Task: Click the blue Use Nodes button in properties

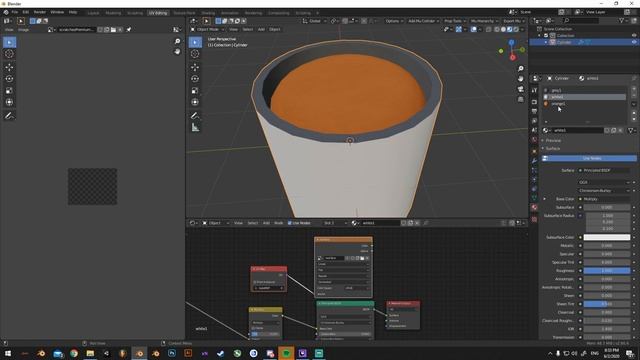Action: point(589,158)
